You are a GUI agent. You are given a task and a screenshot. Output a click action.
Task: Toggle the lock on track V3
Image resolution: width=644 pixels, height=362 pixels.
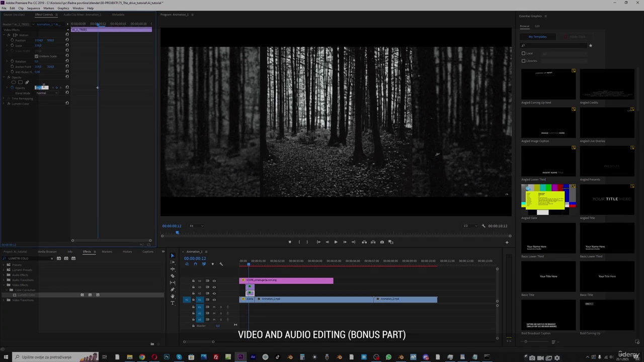click(193, 287)
